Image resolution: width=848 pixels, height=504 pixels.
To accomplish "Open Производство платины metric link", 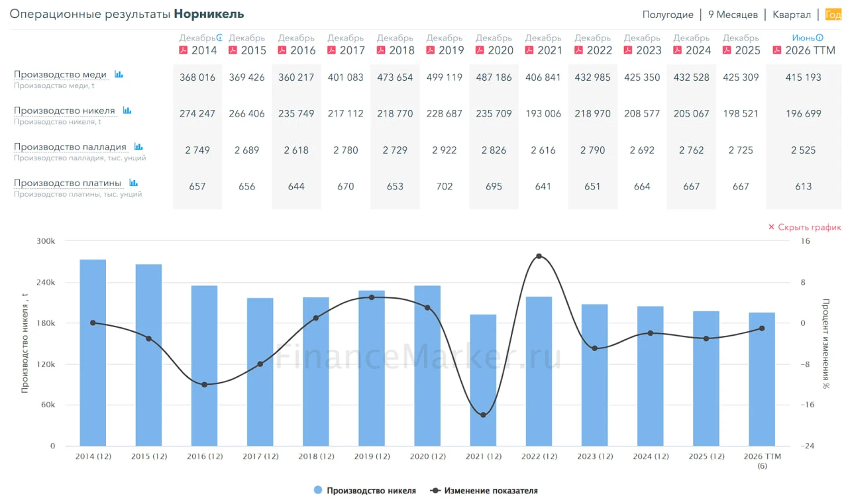I will 68,183.
